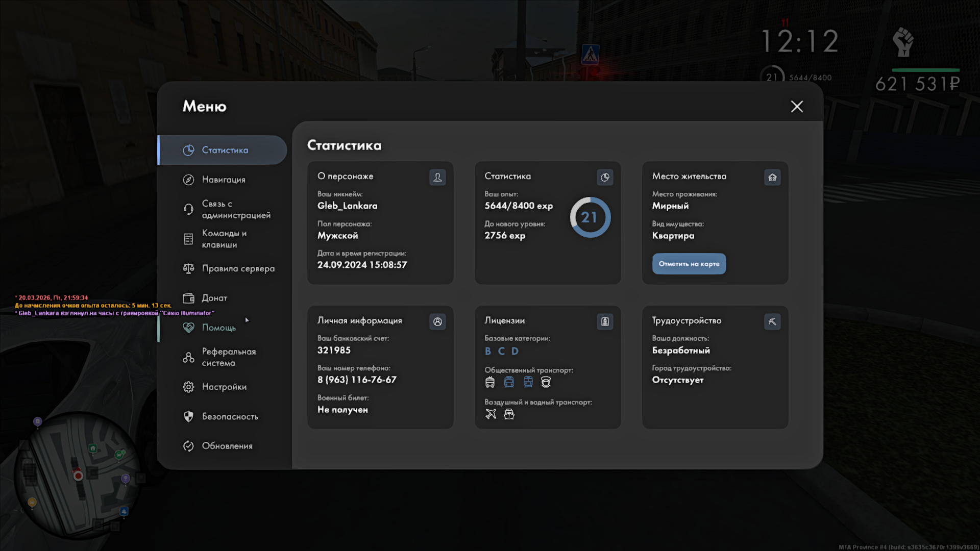This screenshot has height=551, width=980.
Task: Click the user icon in Личная информация card
Action: (x=437, y=321)
